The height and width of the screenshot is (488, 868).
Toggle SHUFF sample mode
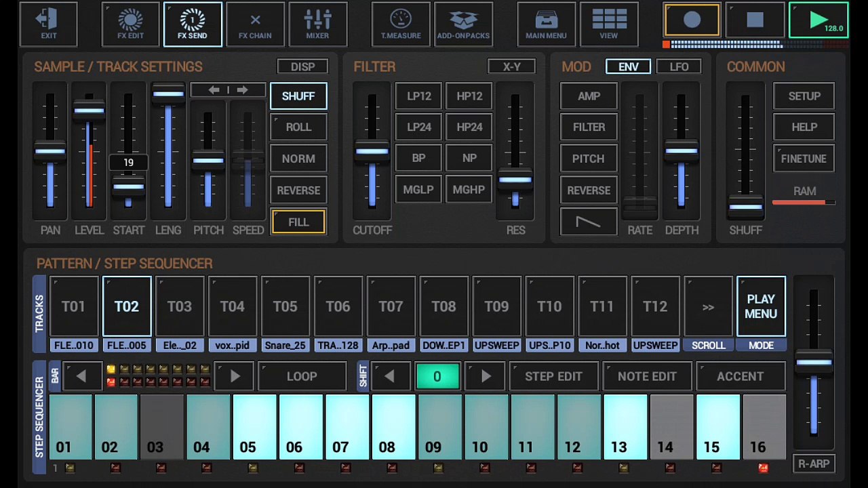point(298,96)
